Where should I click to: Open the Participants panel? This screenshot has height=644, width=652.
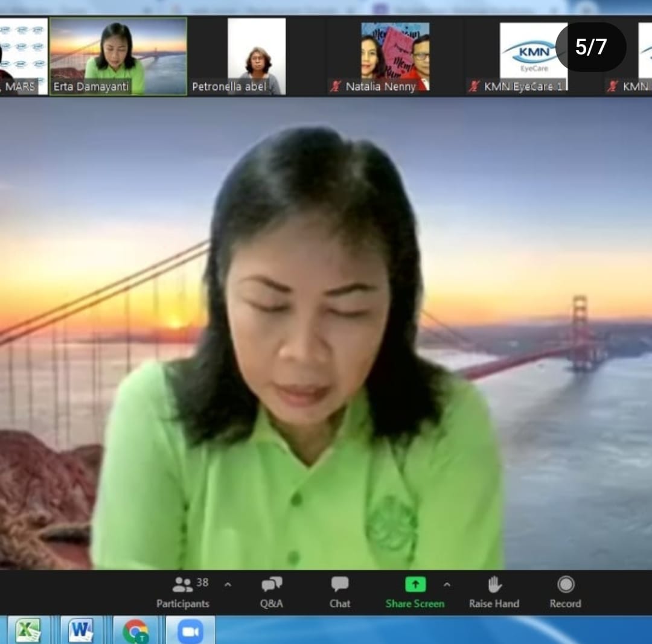182,592
